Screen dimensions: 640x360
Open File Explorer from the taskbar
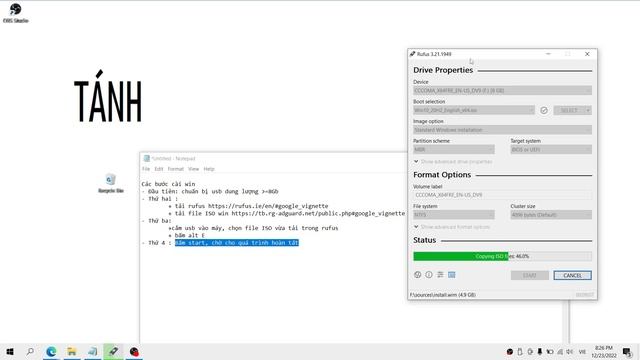click(x=72, y=351)
